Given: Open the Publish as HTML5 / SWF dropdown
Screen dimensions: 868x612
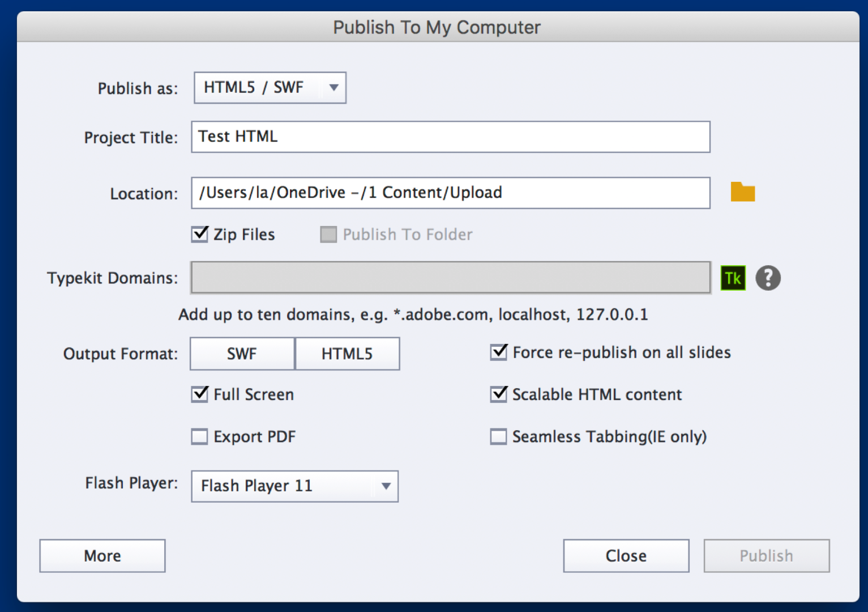Looking at the screenshot, I should tap(270, 87).
